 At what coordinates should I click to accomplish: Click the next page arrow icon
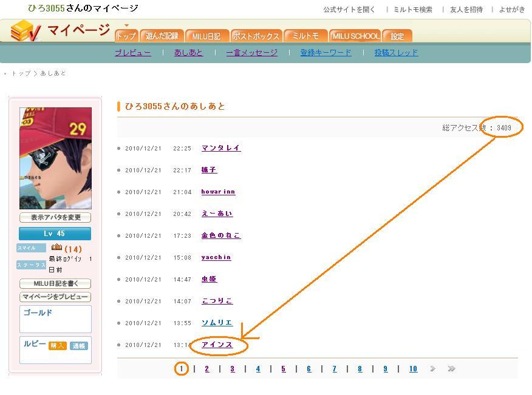click(x=432, y=368)
